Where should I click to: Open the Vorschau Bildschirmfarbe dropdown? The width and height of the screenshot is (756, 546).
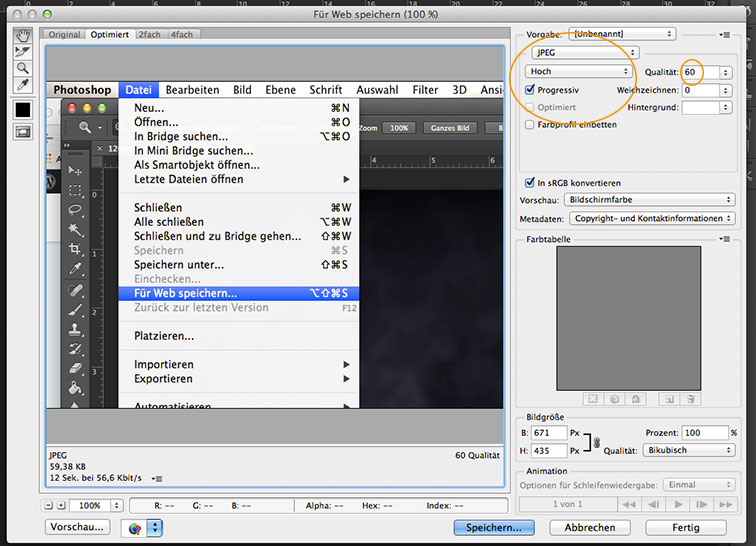(649, 200)
